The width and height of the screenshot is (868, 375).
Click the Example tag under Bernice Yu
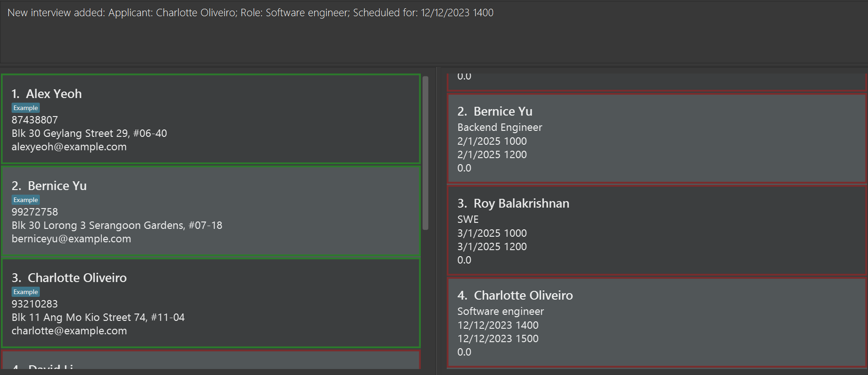[x=25, y=200]
